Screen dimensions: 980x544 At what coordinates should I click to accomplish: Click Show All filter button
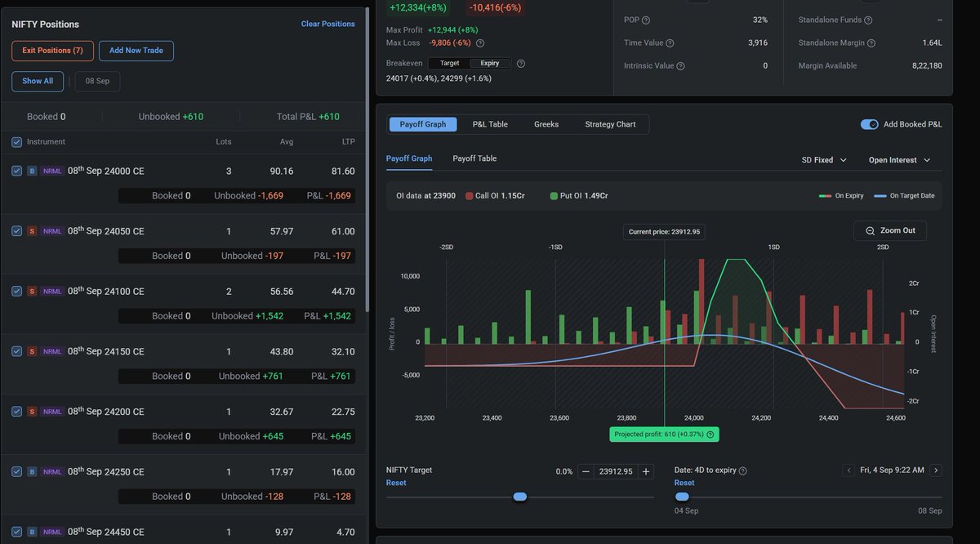coord(38,81)
